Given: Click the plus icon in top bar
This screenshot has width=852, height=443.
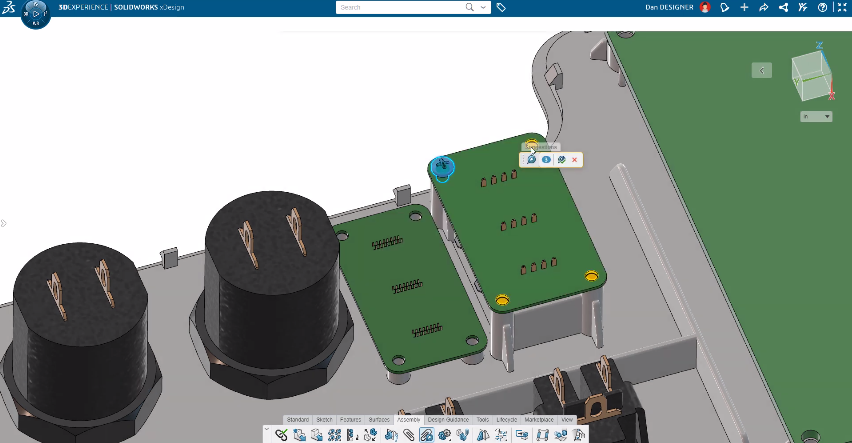Looking at the screenshot, I should point(744,7).
